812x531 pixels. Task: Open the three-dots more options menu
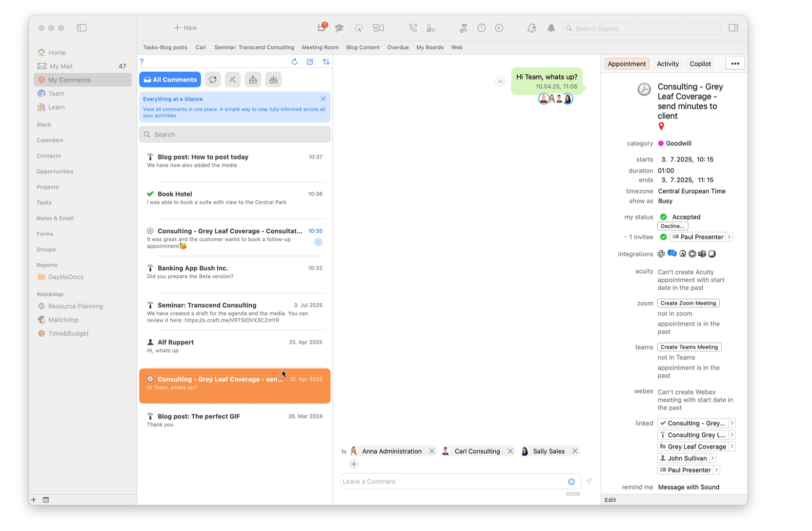(735, 64)
